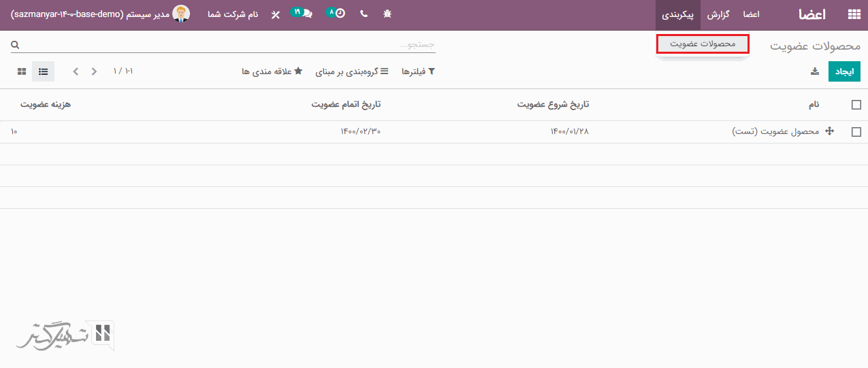Open the apps grid home menu
The image size is (868, 368).
(853, 14)
